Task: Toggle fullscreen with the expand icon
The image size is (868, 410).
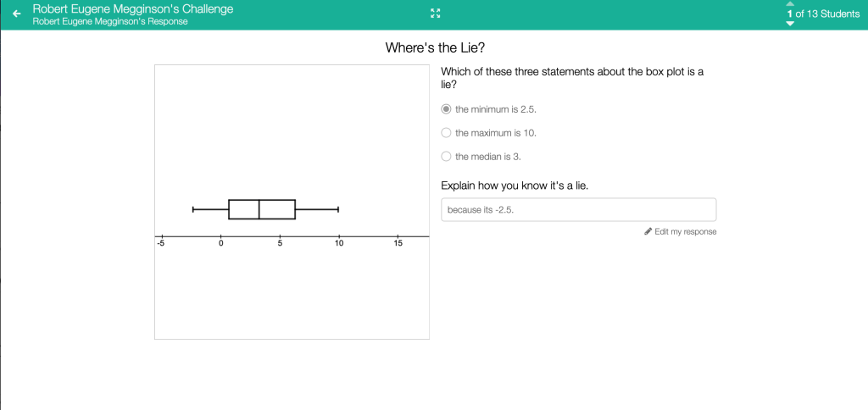Action: (x=436, y=14)
